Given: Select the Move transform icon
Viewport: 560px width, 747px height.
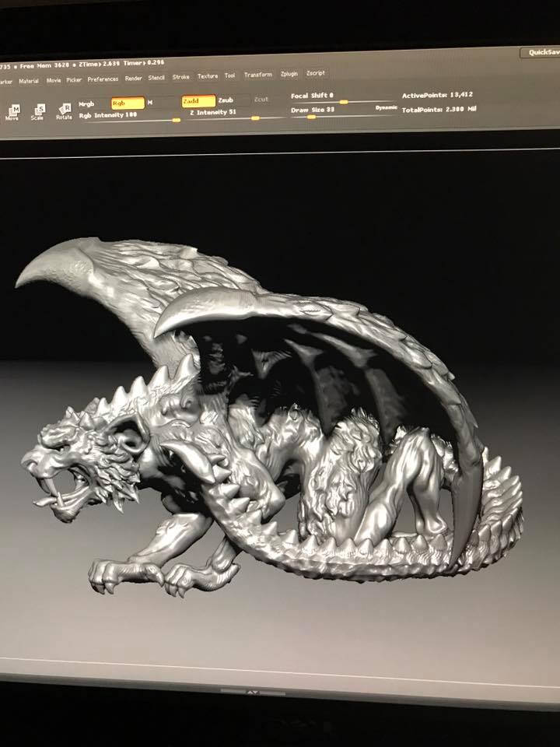Looking at the screenshot, I should coord(12,111).
